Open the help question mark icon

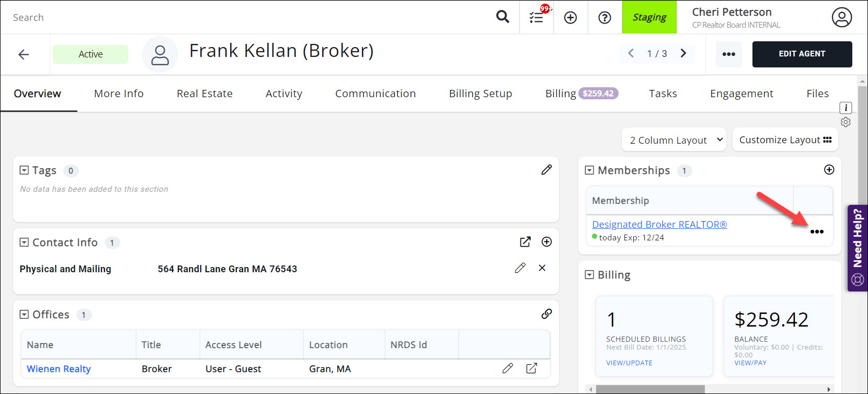coord(604,18)
